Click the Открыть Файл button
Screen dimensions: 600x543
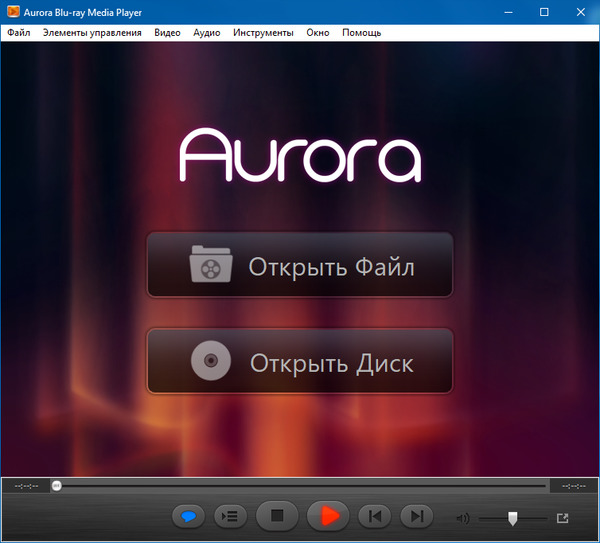coord(300,266)
